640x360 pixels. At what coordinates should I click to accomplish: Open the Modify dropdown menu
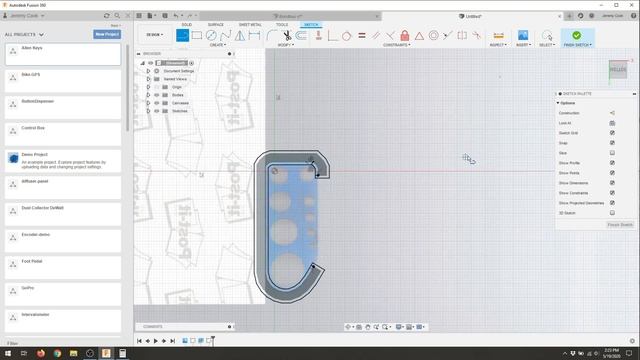(x=286, y=45)
